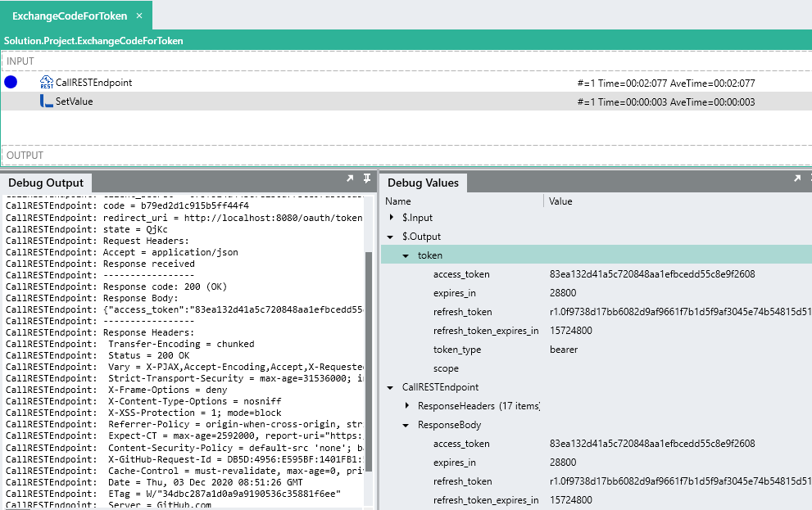Click the Value column header
Screen dimensions: 812x510
[x=560, y=201]
